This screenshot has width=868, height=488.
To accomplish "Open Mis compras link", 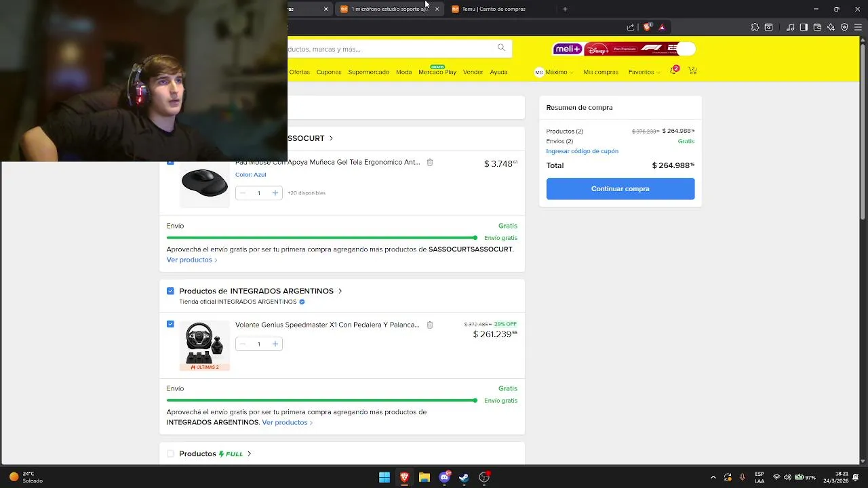I will (601, 72).
